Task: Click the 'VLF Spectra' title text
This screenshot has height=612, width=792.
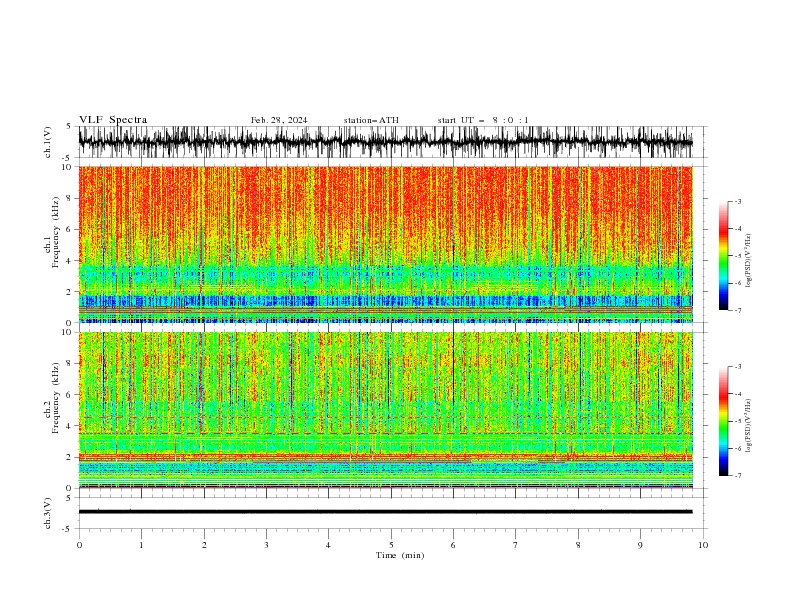Action: point(113,120)
